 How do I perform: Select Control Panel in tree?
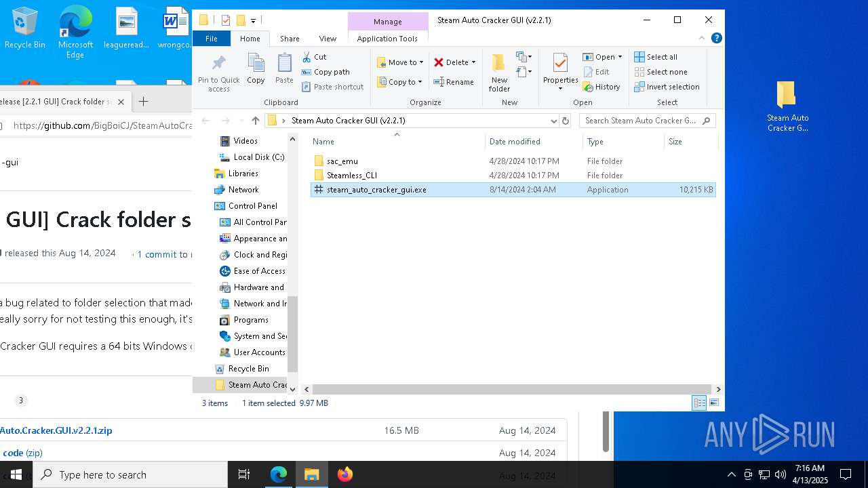coord(252,206)
